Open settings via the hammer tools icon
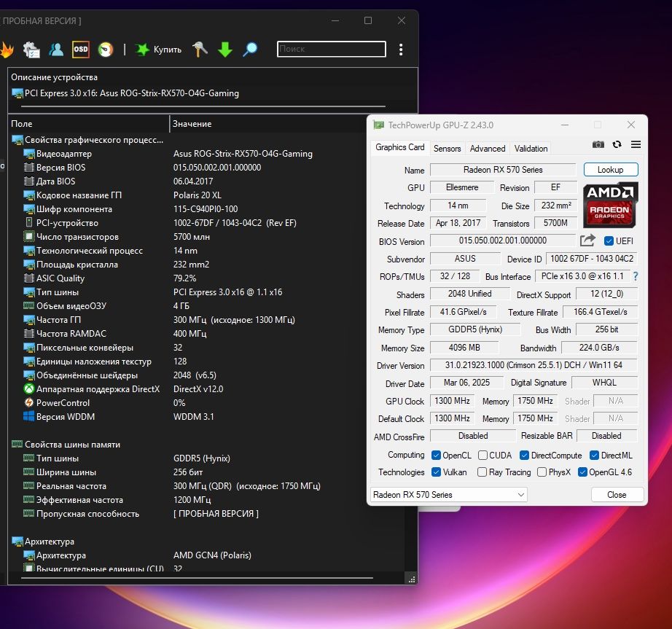 (200, 50)
